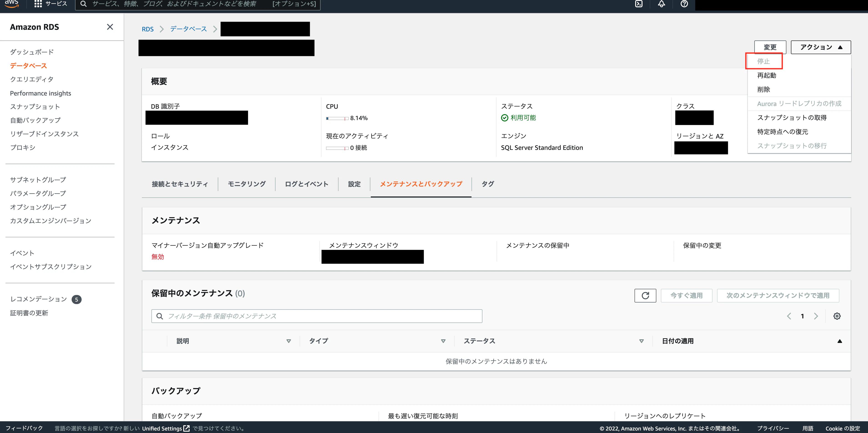Go to previous page of pending maintenance
The image size is (868, 433).
click(789, 316)
